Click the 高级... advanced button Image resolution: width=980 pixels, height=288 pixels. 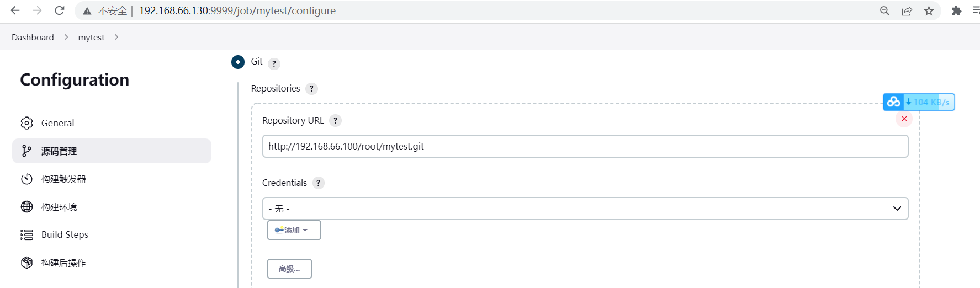click(x=289, y=269)
